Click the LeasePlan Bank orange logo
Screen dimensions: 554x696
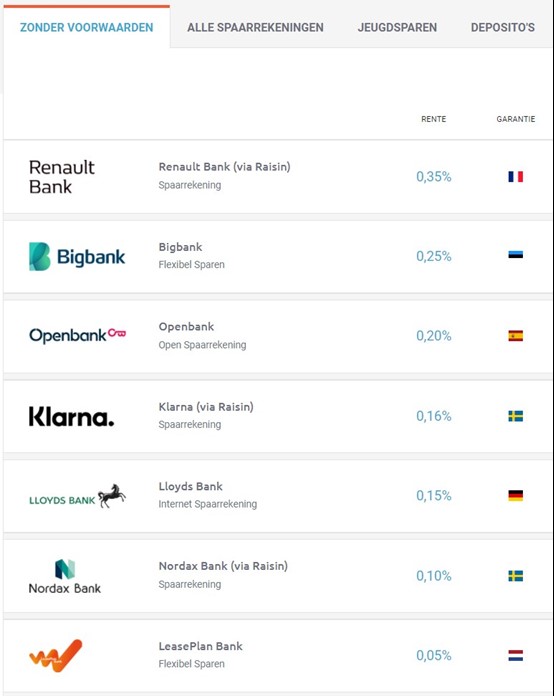pos(55,656)
